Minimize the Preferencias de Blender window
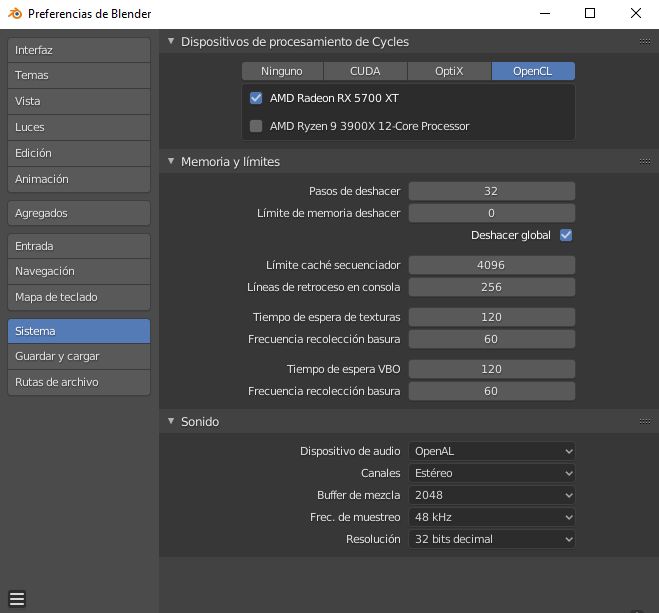The image size is (659, 613). (x=545, y=13)
